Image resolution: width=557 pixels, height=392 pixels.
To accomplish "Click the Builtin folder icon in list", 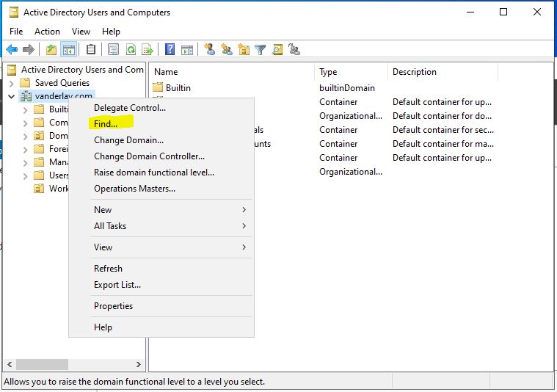I will (158, 87).
